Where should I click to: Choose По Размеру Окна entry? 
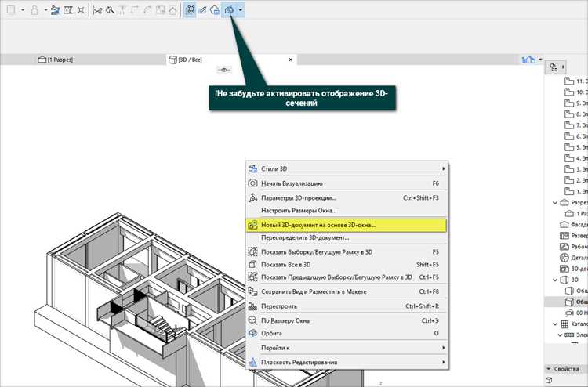point(347,320)
